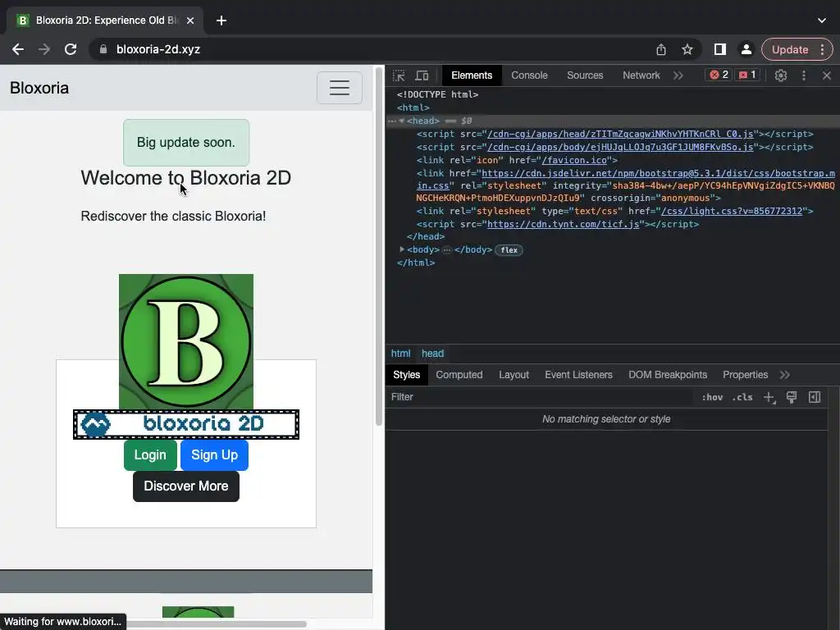Open the /css/light.css link

click(x=731, y=211)
